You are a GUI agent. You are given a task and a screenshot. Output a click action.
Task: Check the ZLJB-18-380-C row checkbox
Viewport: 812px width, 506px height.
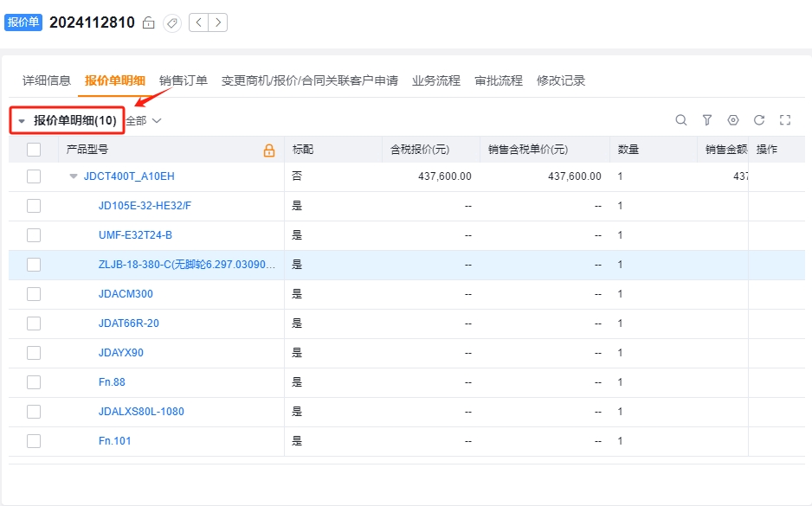34,265
